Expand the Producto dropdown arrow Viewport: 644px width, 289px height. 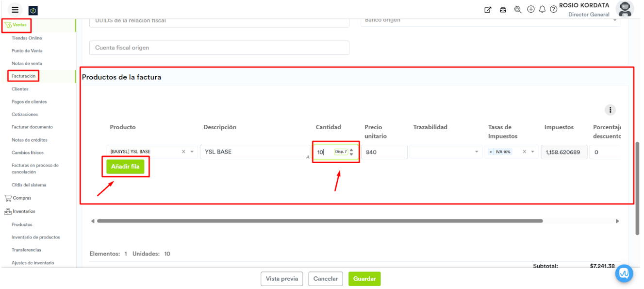pyautogui.click(x=192, y=152)
